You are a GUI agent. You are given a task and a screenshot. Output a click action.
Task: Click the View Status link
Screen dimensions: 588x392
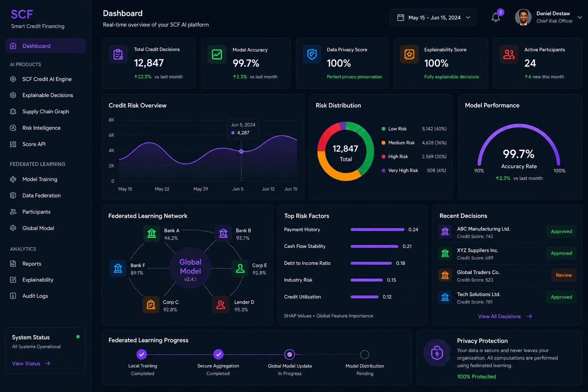coord(31,364)
